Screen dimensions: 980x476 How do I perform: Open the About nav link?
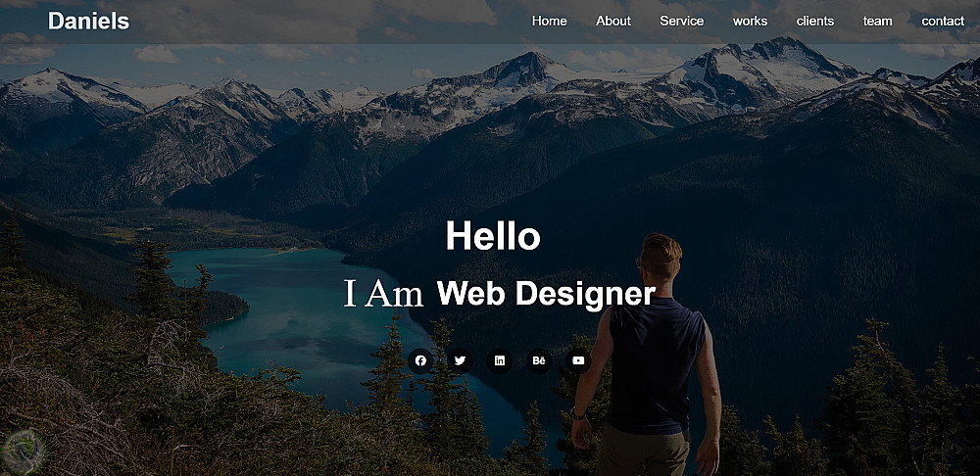point(613,22)
